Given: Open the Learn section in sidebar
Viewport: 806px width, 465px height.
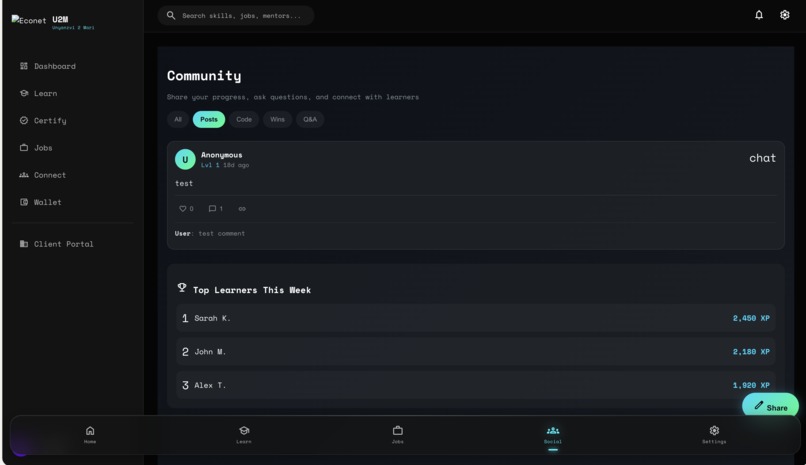Looking at the screenshot, I should coord(38,94).
